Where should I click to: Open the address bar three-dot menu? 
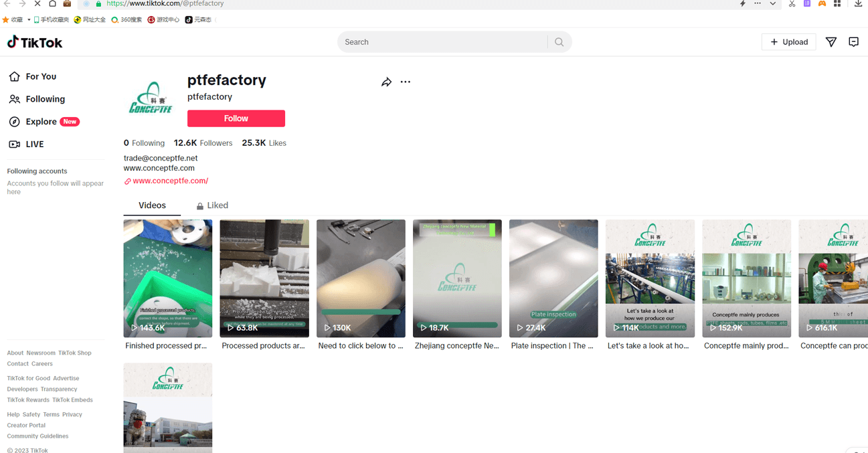758,3
